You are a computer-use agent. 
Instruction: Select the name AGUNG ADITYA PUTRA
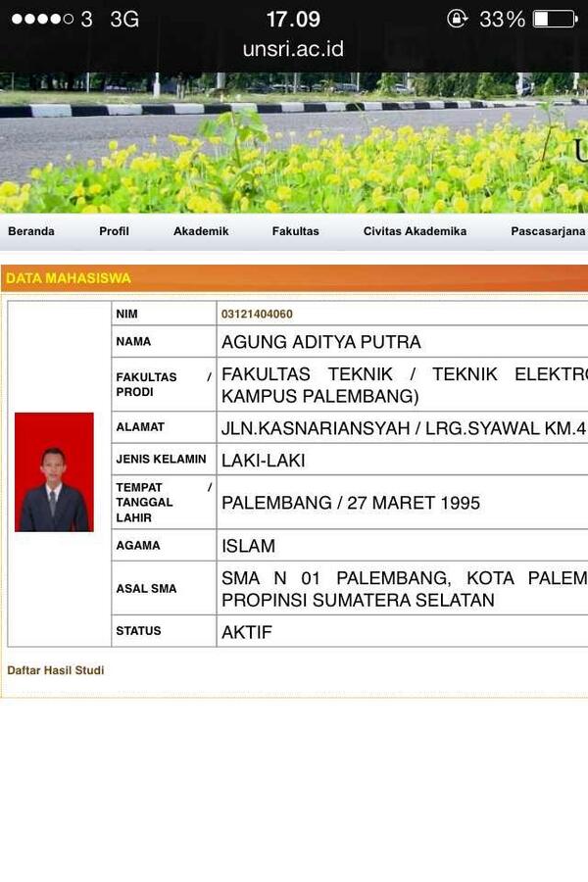coord(320,342)
